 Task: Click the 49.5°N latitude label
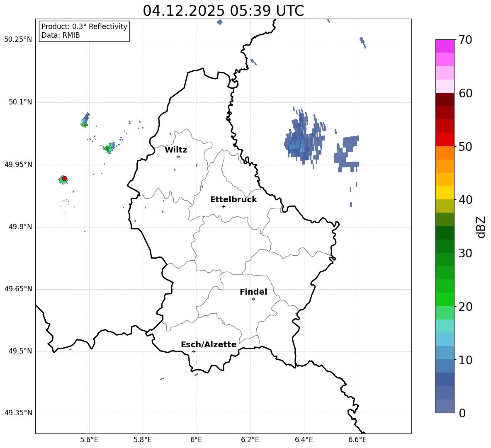[x=20, y=351]
